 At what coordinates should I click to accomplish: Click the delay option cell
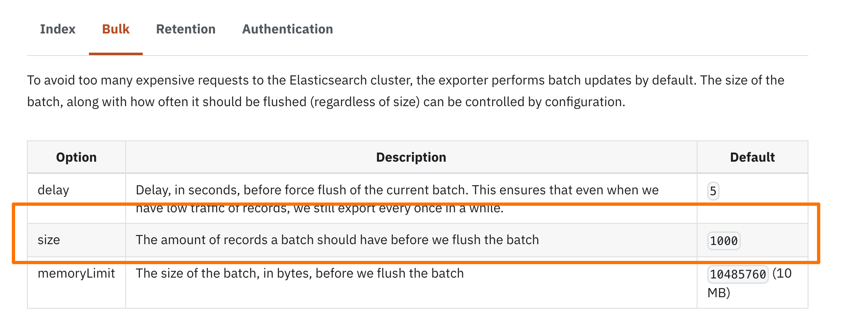(x=53, y=190)
